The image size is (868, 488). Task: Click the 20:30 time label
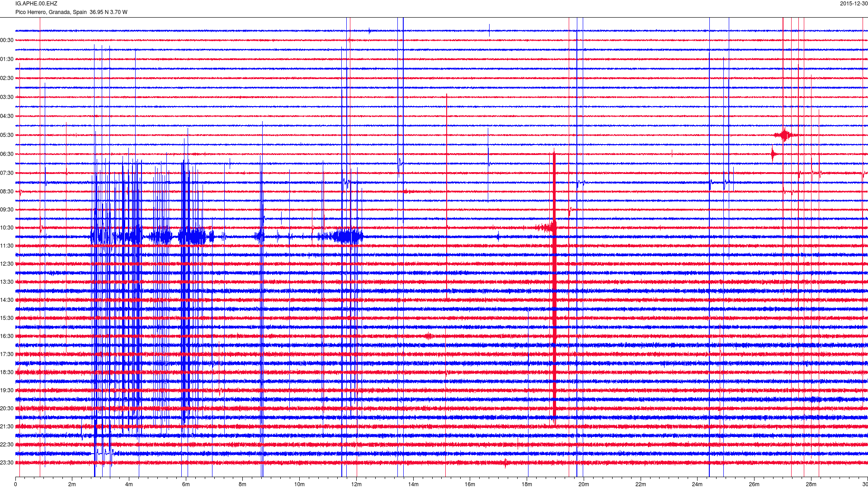7,408
